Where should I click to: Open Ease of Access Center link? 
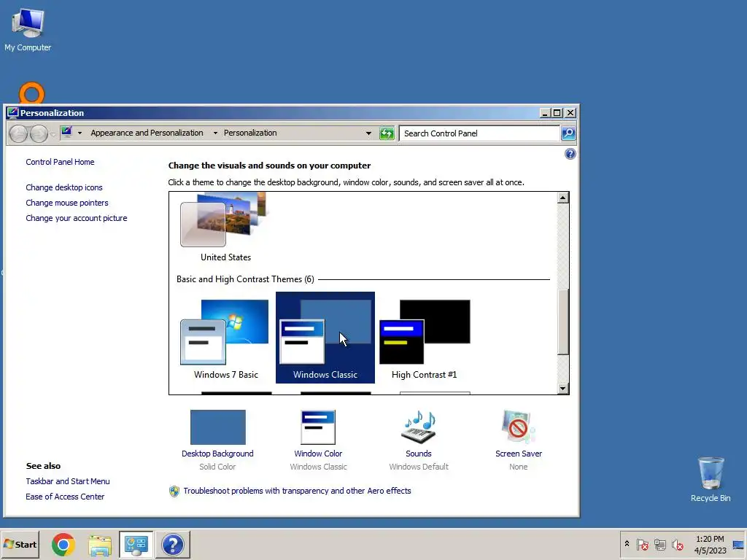[65, 497]
